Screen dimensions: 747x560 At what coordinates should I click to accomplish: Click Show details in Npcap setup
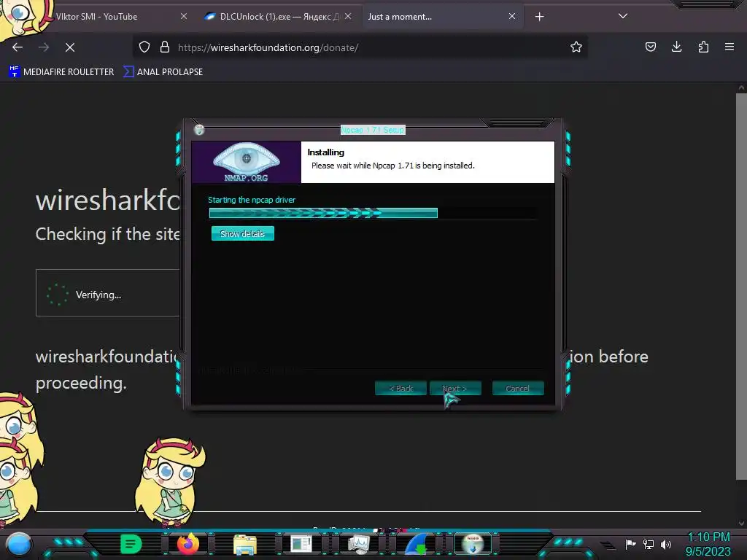[242, 234]
